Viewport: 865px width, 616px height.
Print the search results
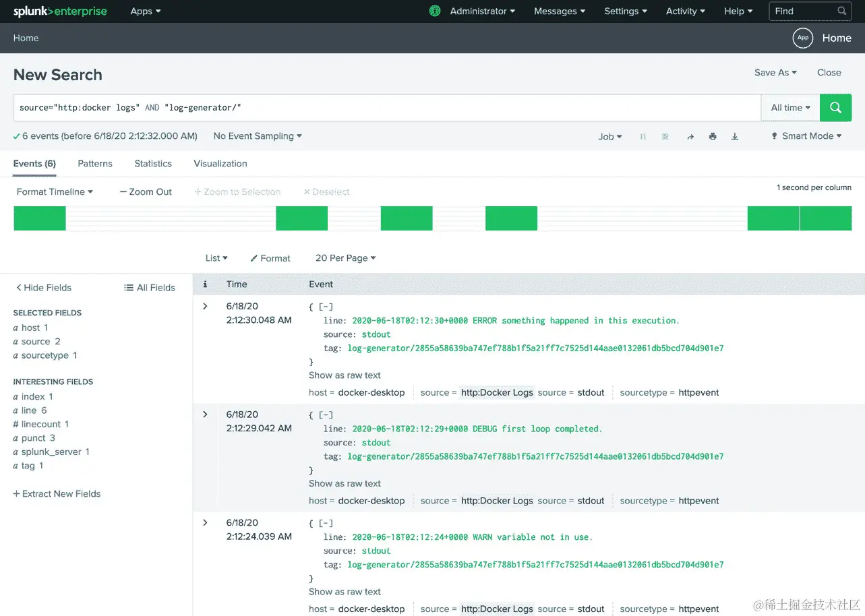pyautogui.click(x=713, y=136)
